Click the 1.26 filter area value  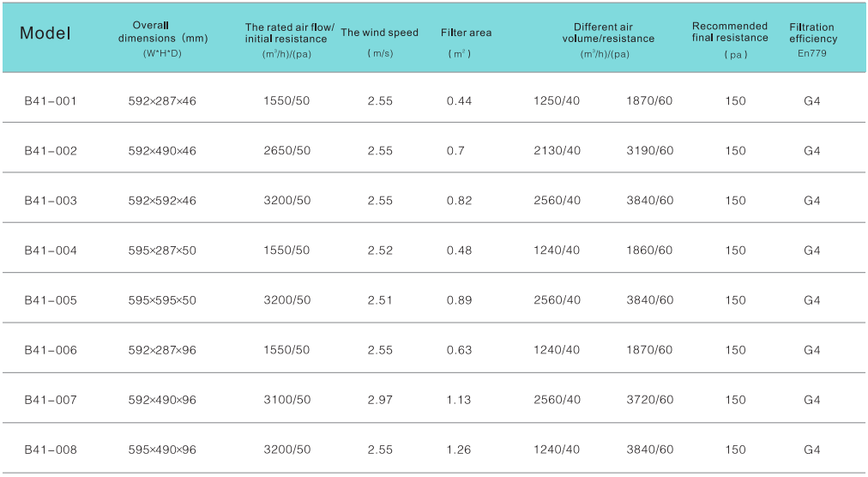pos(460,450)
